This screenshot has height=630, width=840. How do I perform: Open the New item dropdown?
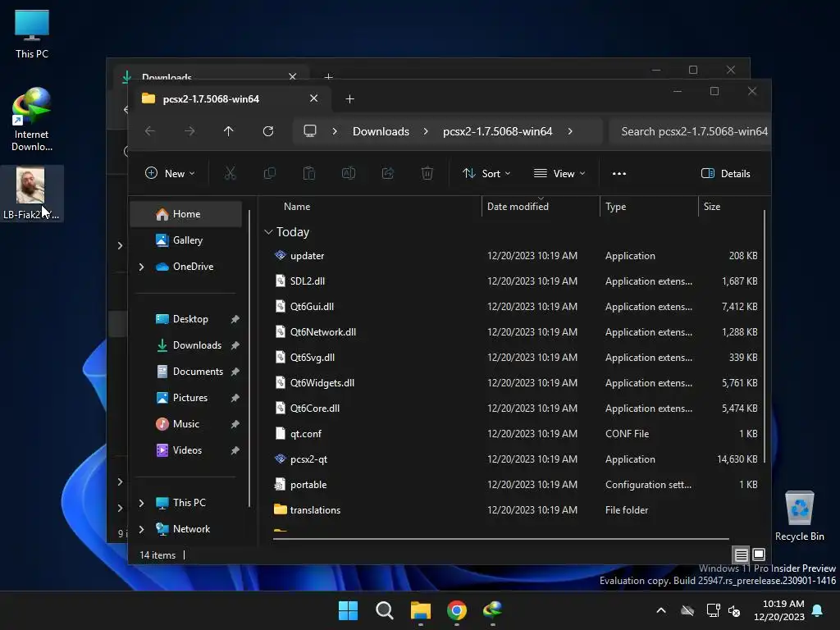pyautogui.click(x=170, y=173)
